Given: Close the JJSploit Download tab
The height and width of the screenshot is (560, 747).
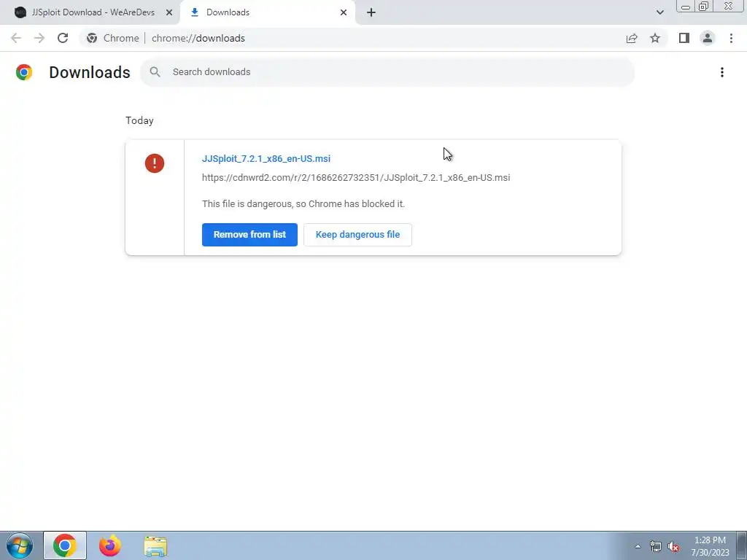Looking at the screenshot, I should [x=169, y=12].
